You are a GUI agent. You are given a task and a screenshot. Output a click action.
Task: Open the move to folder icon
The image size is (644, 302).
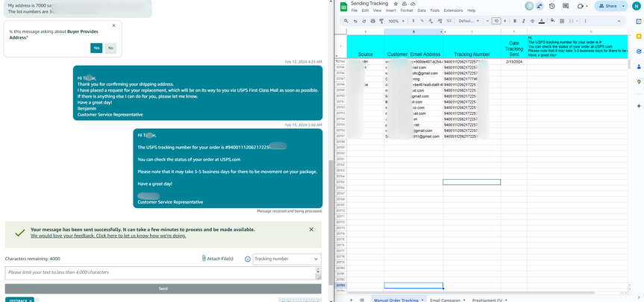(x=404, y=4)
